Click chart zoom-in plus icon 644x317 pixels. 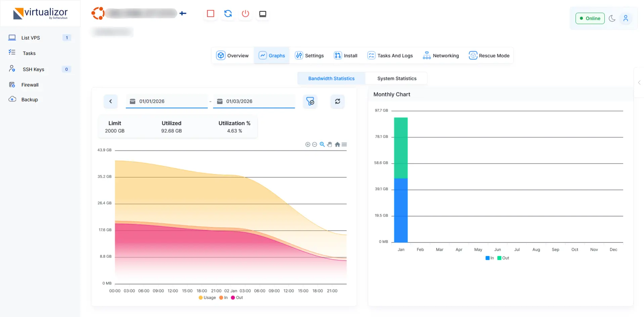coord(308,144)
